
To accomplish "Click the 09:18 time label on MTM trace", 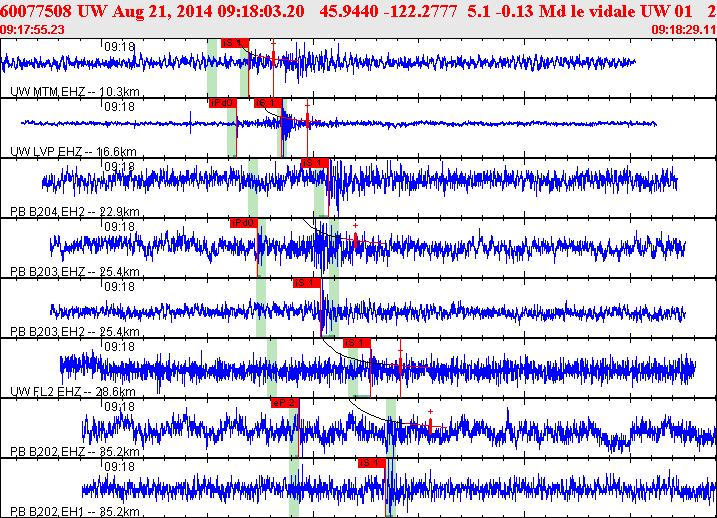I will (x=119, y=47).
